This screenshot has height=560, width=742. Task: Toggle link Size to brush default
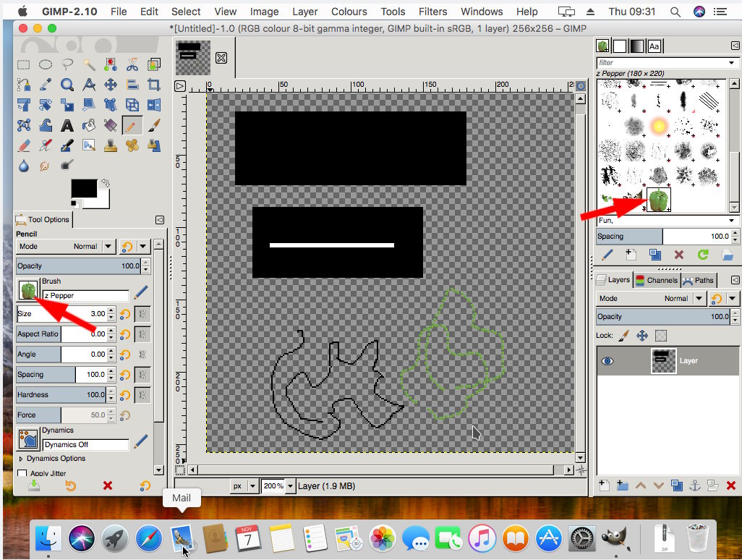tap(142, 313)
